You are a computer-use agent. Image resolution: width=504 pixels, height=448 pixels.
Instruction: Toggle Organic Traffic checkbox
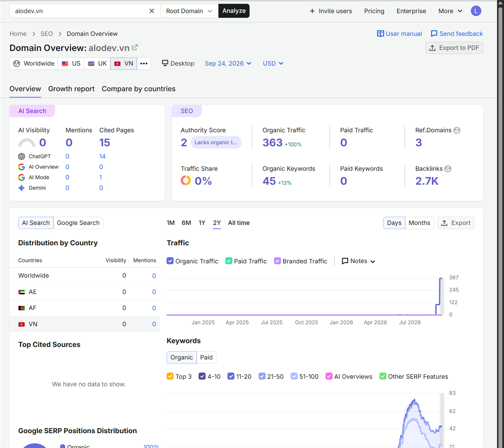click(x=170, y=261)
